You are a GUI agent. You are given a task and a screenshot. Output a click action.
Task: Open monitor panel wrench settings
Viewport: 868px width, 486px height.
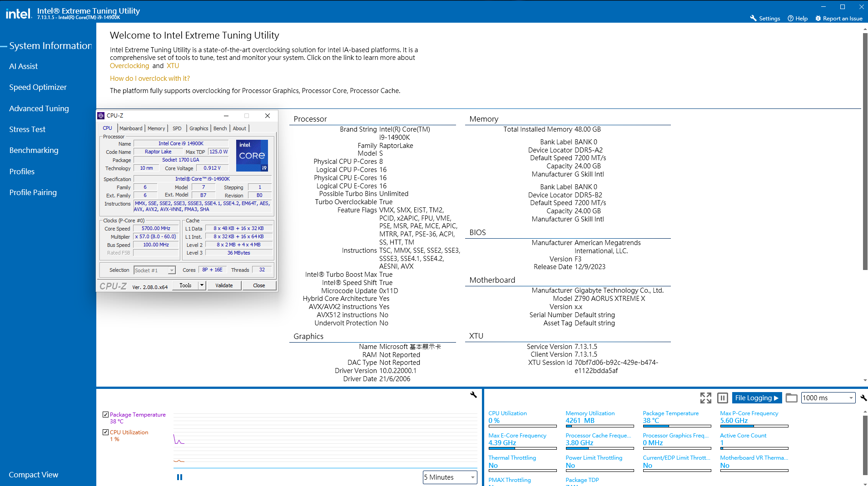(x=863, y=398)
